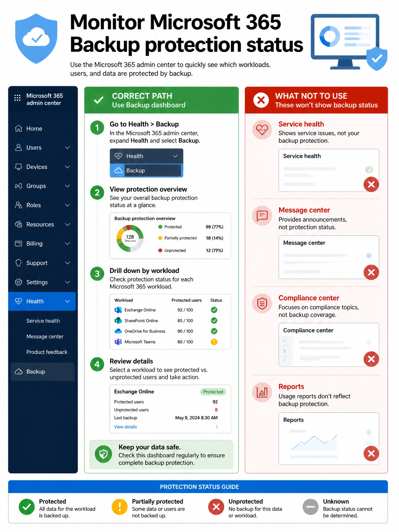Expand the Billing chevron in sidebar
Image resolution: width=399 pixels, height=532 pixels.
pyautogui.click(x=68, y=244)
